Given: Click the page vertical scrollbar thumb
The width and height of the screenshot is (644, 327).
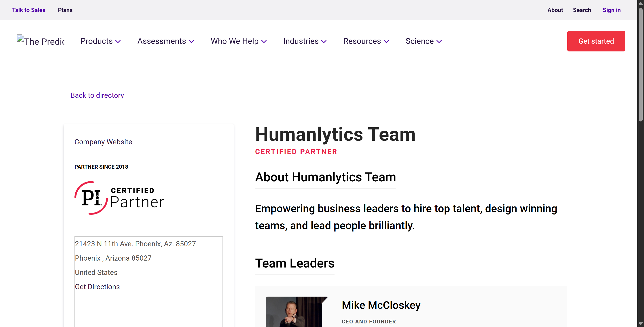Looking at the screenshot, I should [640, 65].
